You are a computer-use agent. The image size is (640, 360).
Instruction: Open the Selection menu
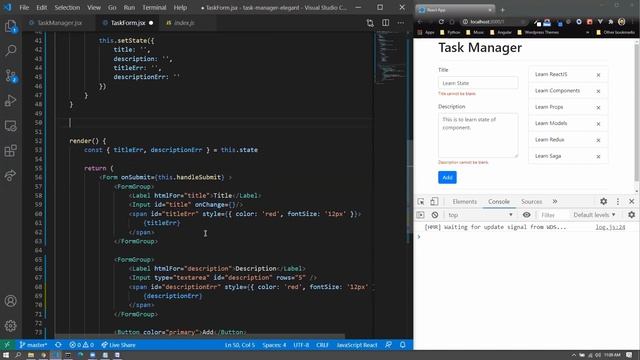[67, 7]
